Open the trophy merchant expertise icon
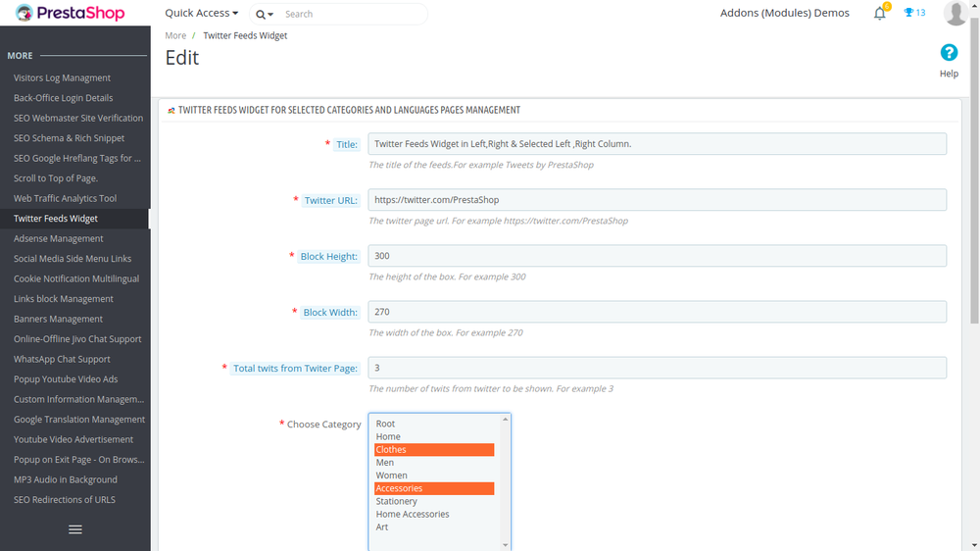Image resolution: width=980 pixels, height=551 pixels. [914, 13]
